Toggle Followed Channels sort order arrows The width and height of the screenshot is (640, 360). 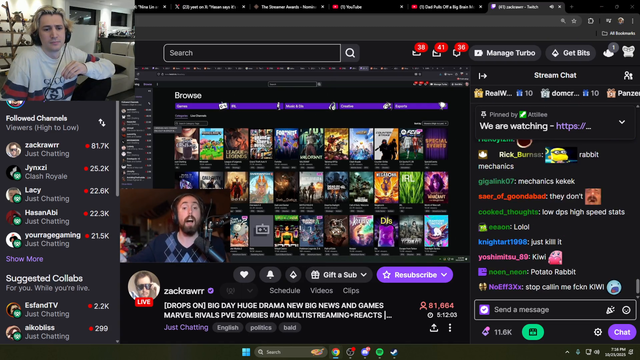[102, 123]
